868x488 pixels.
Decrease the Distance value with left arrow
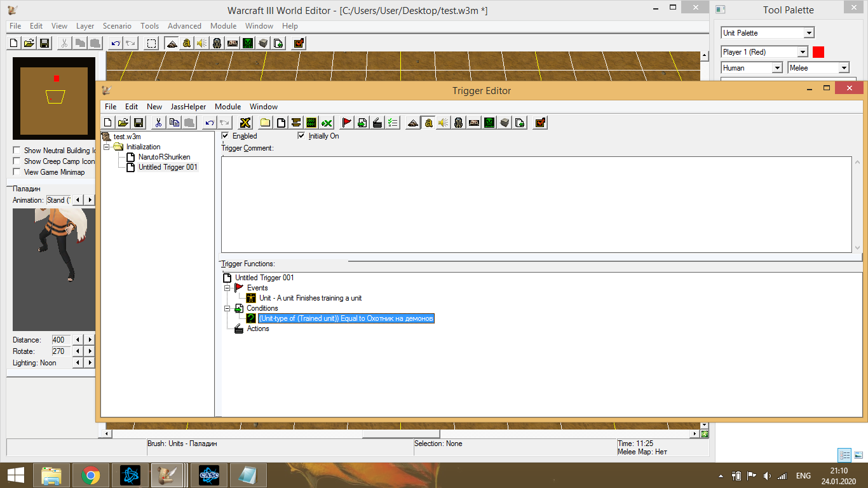(78, 340)
